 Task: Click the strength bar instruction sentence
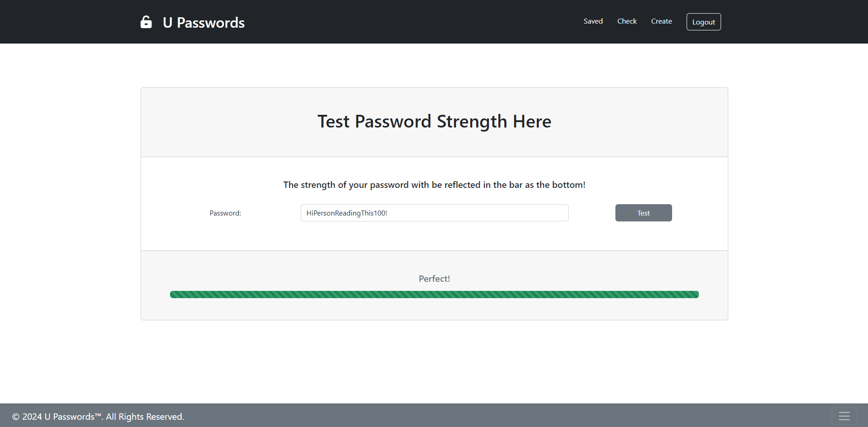pos(434,185)
